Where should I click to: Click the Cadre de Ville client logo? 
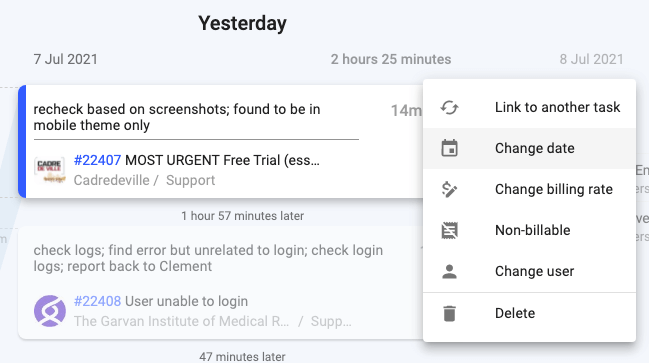coord(50,170)
